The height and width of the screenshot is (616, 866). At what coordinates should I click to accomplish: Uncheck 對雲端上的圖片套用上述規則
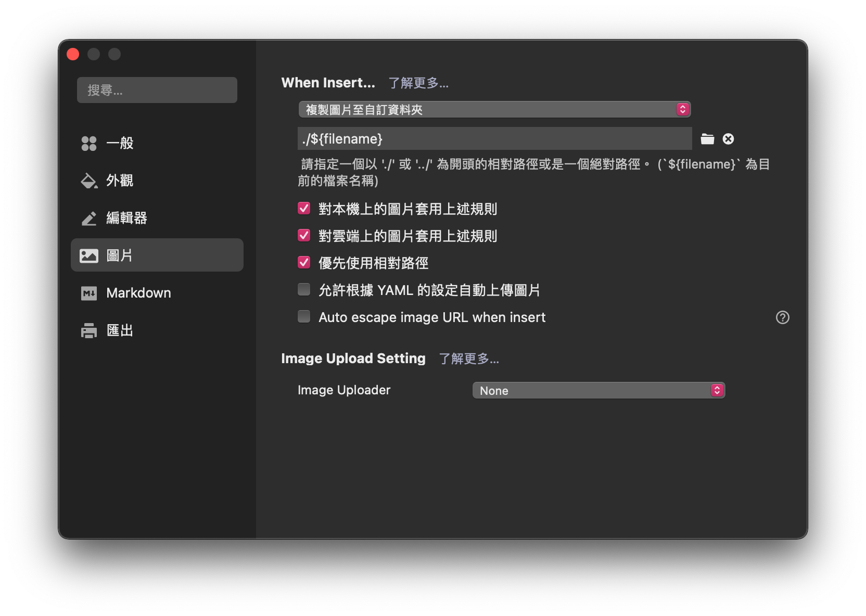[x=304, y=236]
